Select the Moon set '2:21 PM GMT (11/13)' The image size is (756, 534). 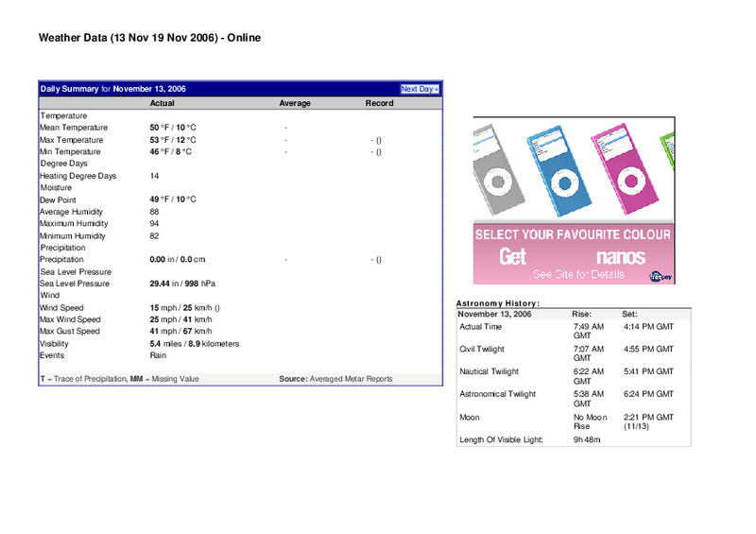tap(648, 422)
